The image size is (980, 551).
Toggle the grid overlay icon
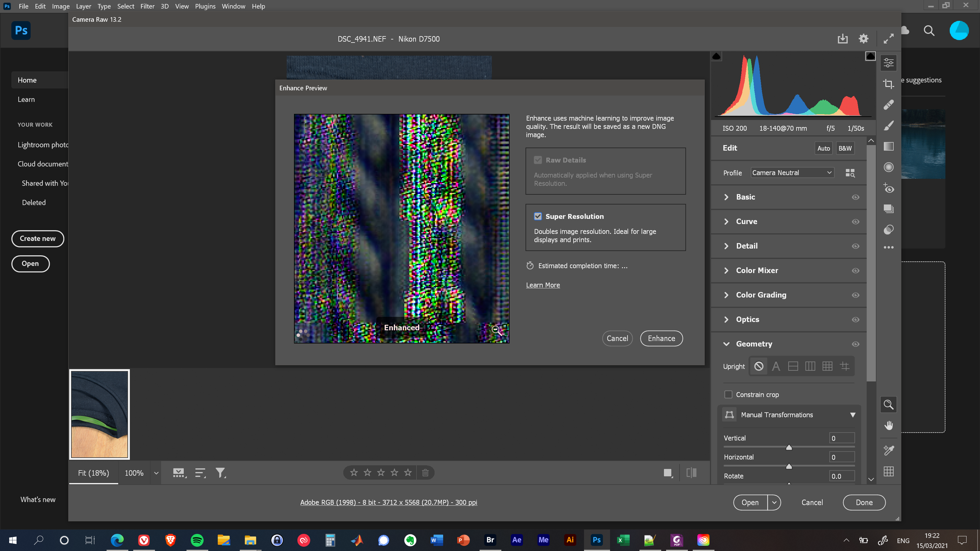[888, 471]
